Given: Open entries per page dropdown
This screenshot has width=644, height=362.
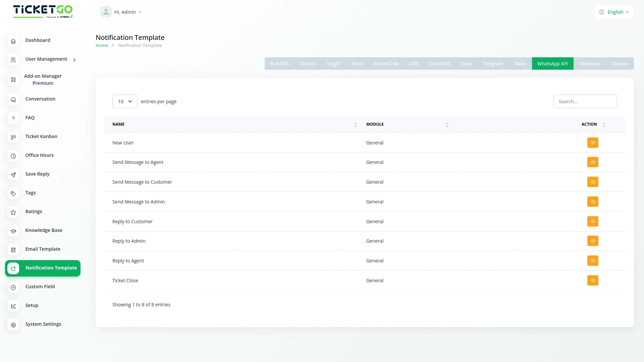Looking at the screenshot, I should [125, 101].
